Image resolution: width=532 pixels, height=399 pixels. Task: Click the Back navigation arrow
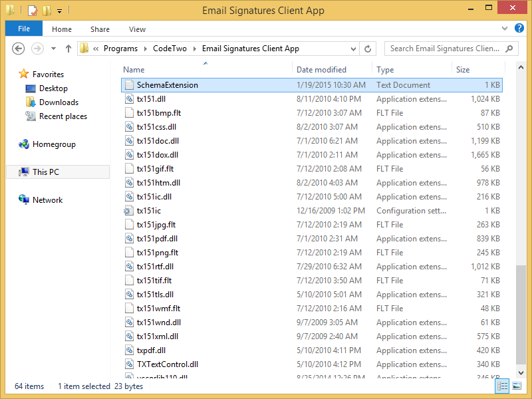point(19,48)
